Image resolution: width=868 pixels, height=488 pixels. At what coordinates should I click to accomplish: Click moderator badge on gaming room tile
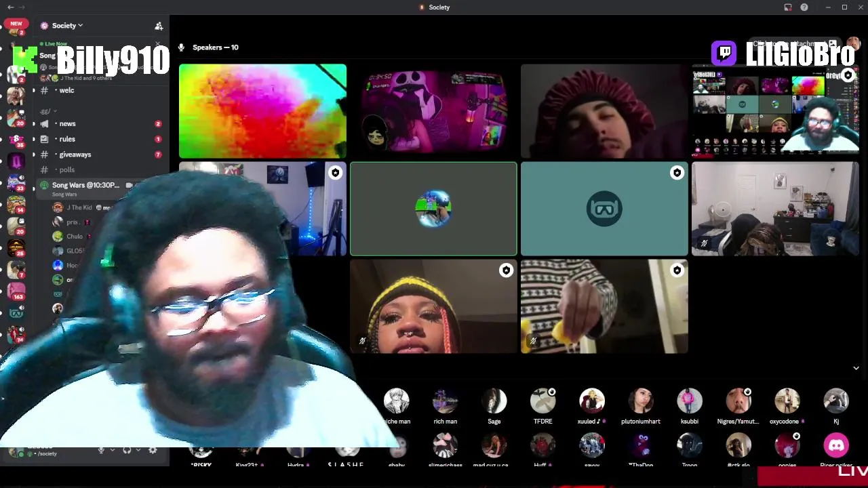tap(335, 173)
